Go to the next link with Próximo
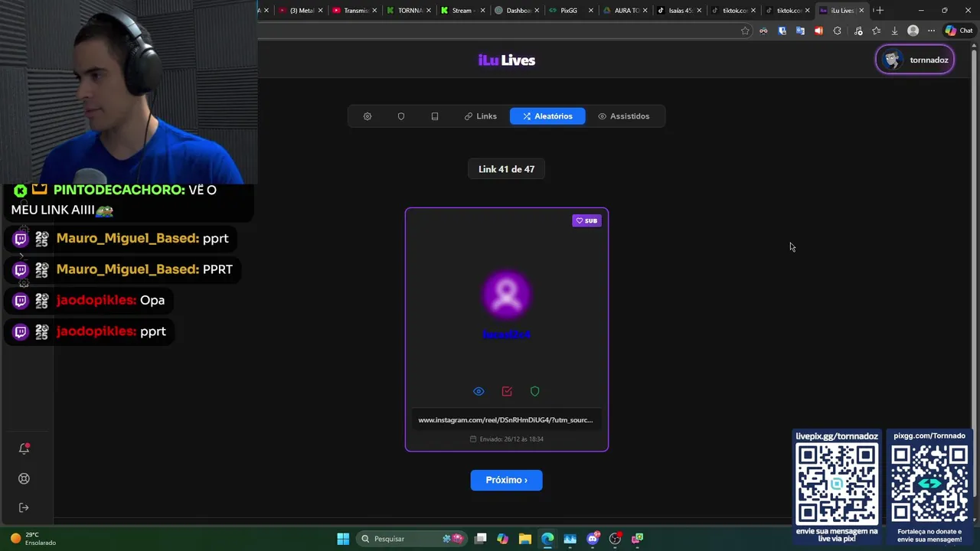The width and height of the screenshot is (980, 551). (506, 480)
